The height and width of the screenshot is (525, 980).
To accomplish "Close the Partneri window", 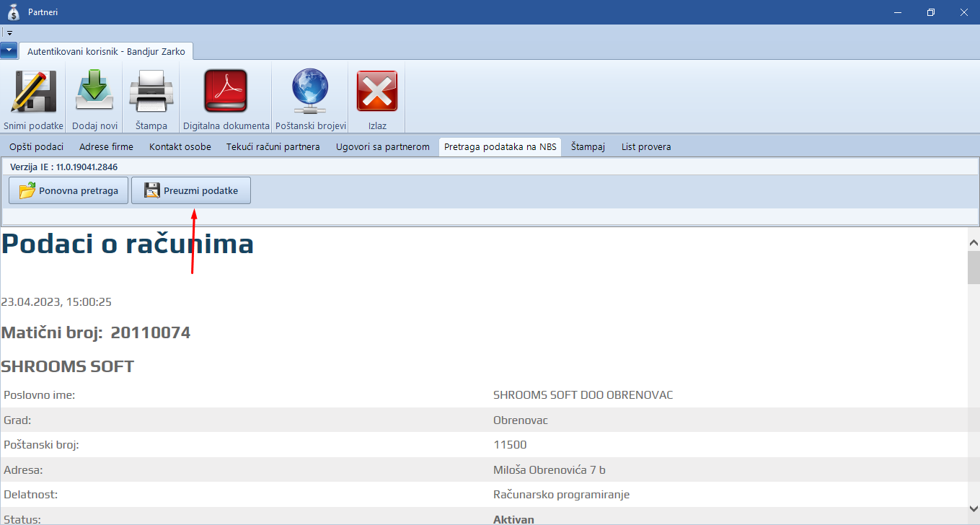I will click(x=963, y=12).
